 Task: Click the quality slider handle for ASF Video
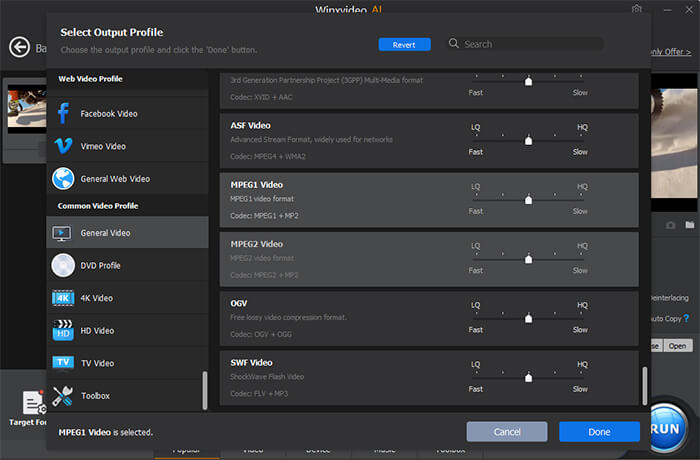pyautogui.click(x=529, y=140)
